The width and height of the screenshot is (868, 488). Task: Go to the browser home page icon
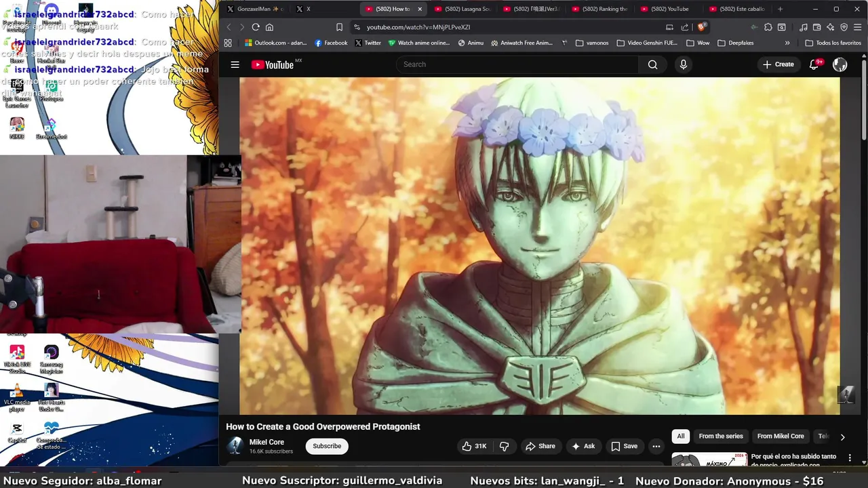pyautogui.click(x=269, y=27)
